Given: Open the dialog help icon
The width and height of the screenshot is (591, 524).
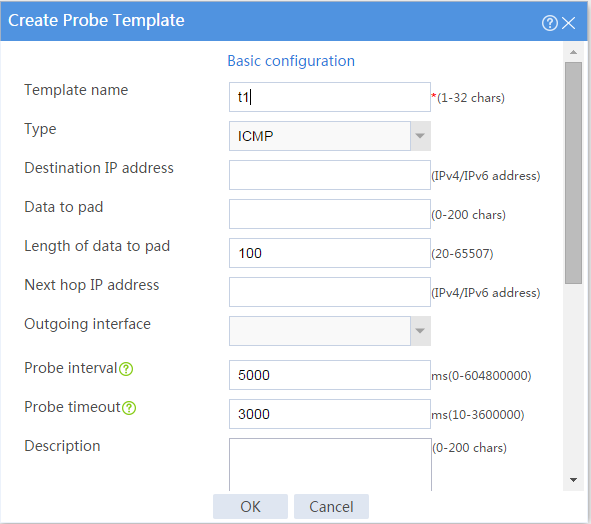Looking at the screenshot, I should pyautogui.click(x=550, y=23).
